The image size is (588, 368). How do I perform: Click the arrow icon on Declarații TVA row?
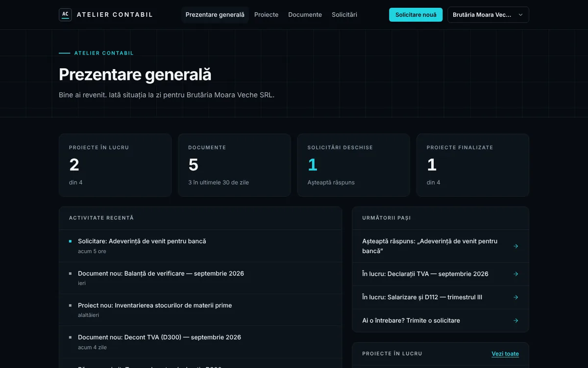515,274
